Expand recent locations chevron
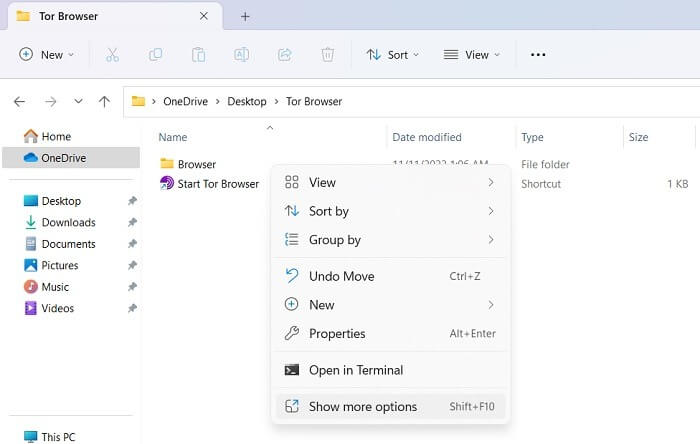Image resolution: width=700 pixels, height=444 pixels. (x=78, y=101)
